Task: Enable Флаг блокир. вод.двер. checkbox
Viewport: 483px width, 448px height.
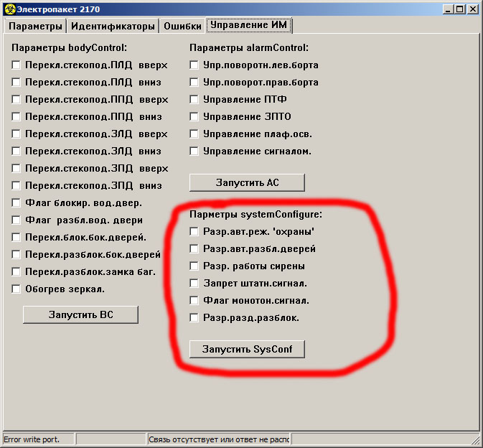Action: 16,203
